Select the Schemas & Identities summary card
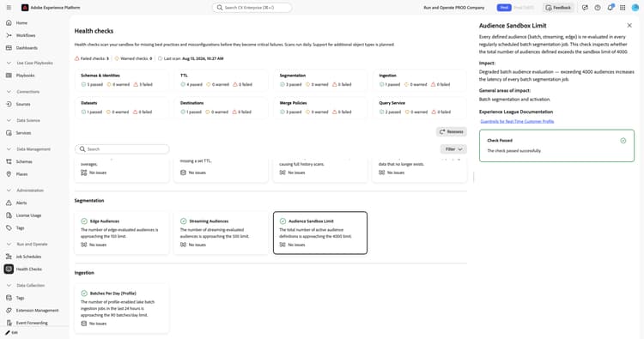This screenshot has height=339, width=644. pyautogui.click(x=122, y=80)
